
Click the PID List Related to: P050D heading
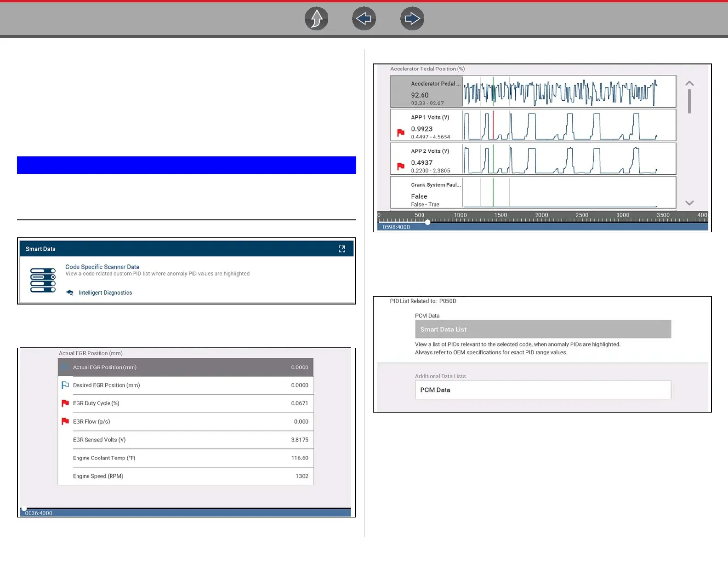tap(423, 301)
